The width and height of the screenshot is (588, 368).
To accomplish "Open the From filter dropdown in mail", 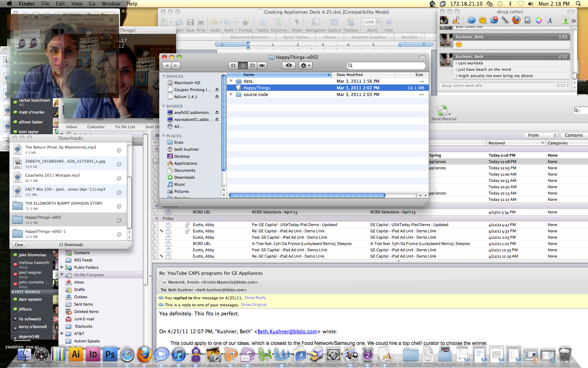I will 540,135.
